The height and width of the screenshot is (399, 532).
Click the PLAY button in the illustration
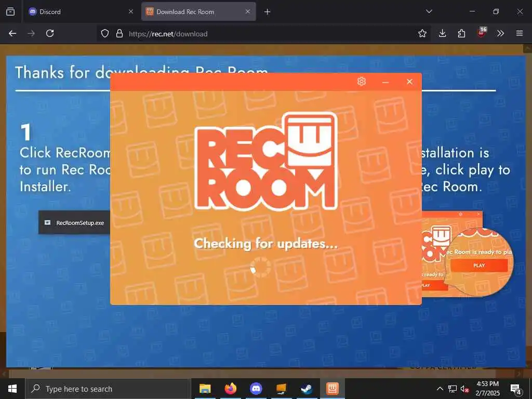[478, 265]
